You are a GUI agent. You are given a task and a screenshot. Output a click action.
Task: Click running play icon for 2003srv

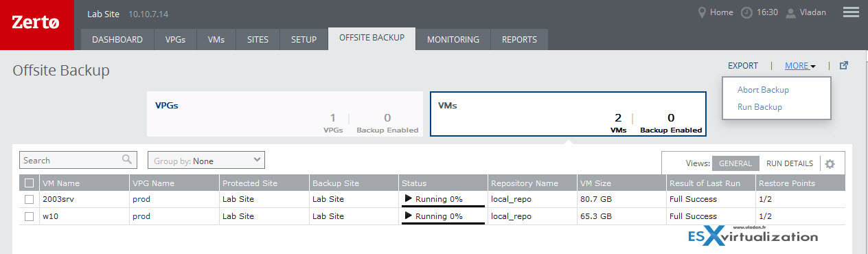point(409,199)
